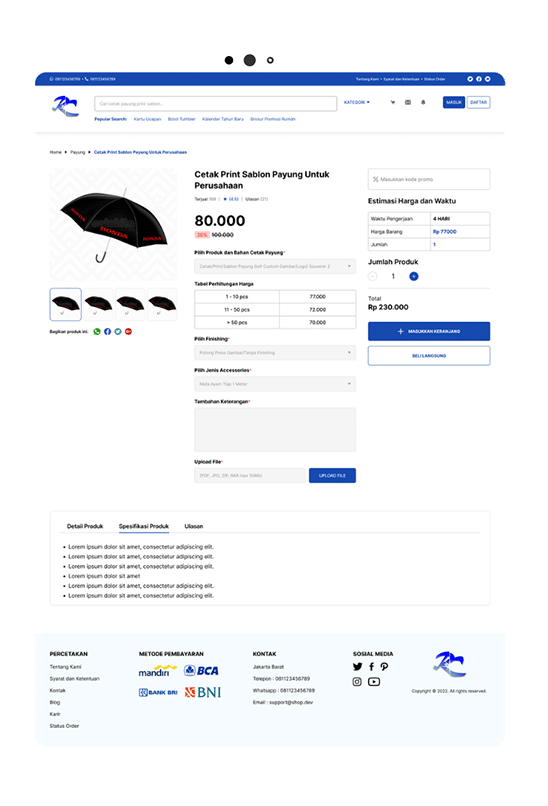This screenshot has width=548, height=806.
Task: Share product via Facebook icon
Action: [x=107, y=332]
